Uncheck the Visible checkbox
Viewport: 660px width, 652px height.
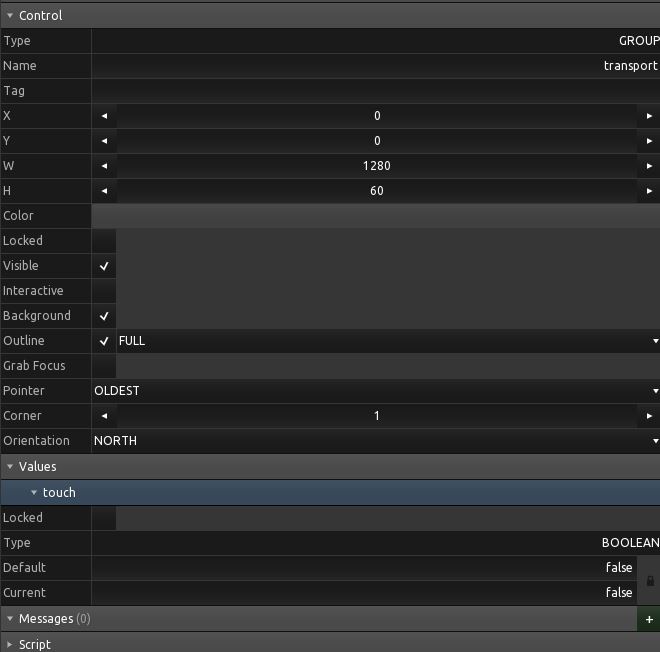pos(104,266)
